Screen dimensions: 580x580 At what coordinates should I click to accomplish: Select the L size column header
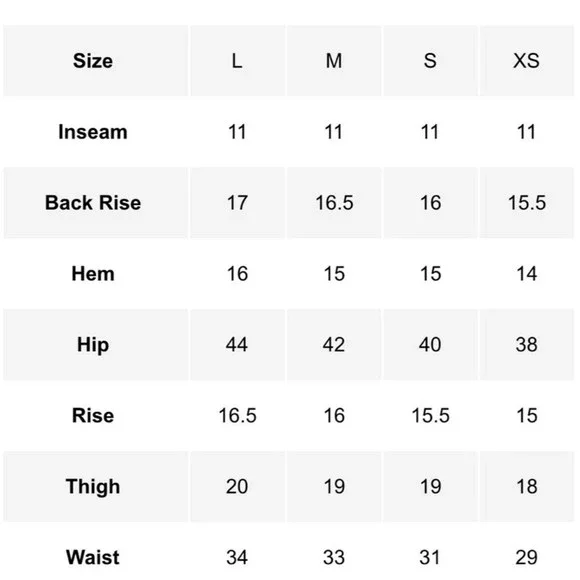[x=237, y=61]
